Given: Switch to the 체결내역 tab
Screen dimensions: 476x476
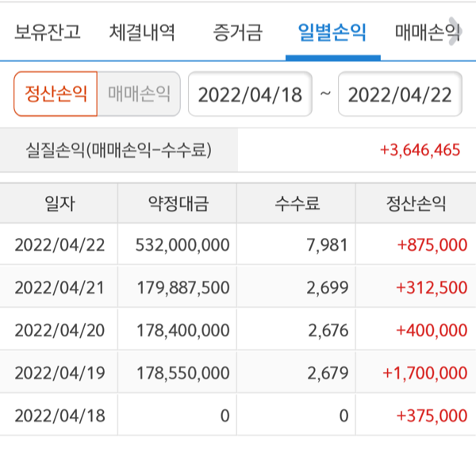Looking at the screenshot, I should (142, 33).
